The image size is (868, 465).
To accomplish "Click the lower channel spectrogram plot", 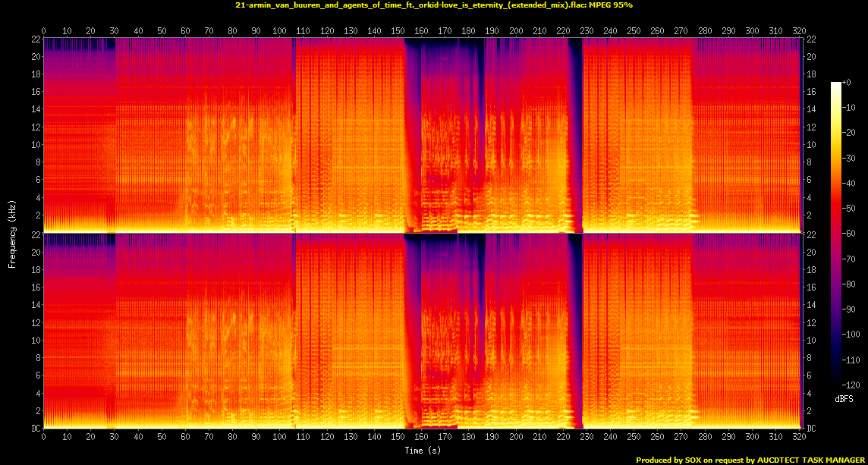I will pyautogui.click(x=423, y=331).
